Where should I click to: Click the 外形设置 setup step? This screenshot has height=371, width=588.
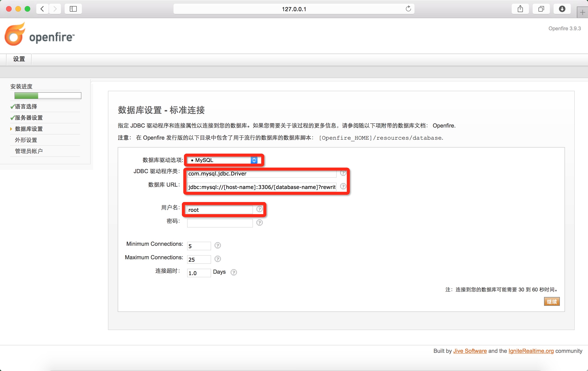(x=26, y=140)
